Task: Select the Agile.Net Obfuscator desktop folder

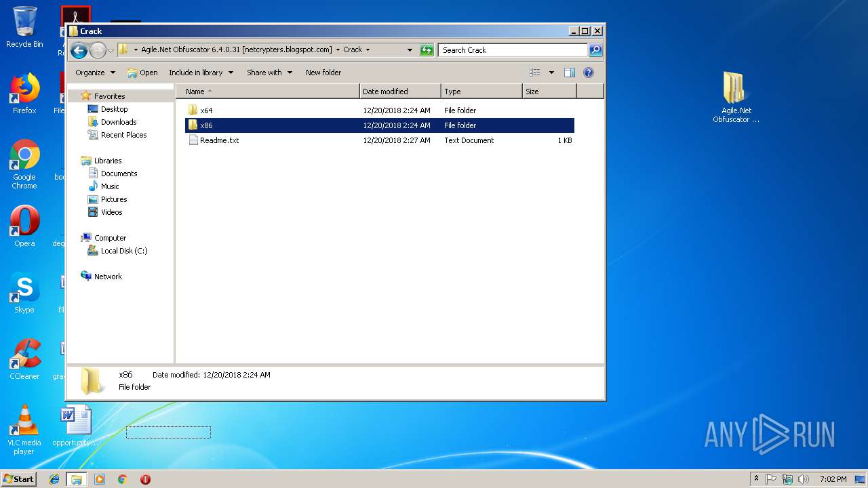Action: pyautogui.click(x=736, y=98)
